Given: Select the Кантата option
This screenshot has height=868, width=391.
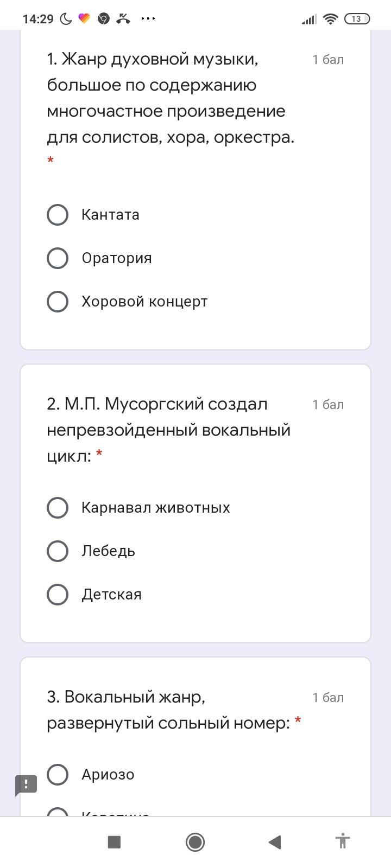Looking at the screenshot, I should tap(58, 215).
